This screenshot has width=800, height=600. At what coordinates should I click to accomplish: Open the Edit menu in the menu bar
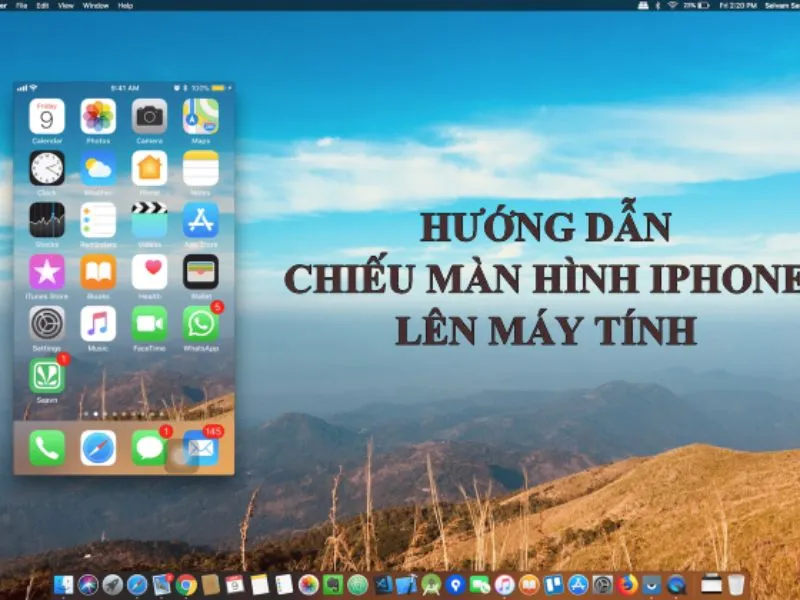(x=42, y=6)
